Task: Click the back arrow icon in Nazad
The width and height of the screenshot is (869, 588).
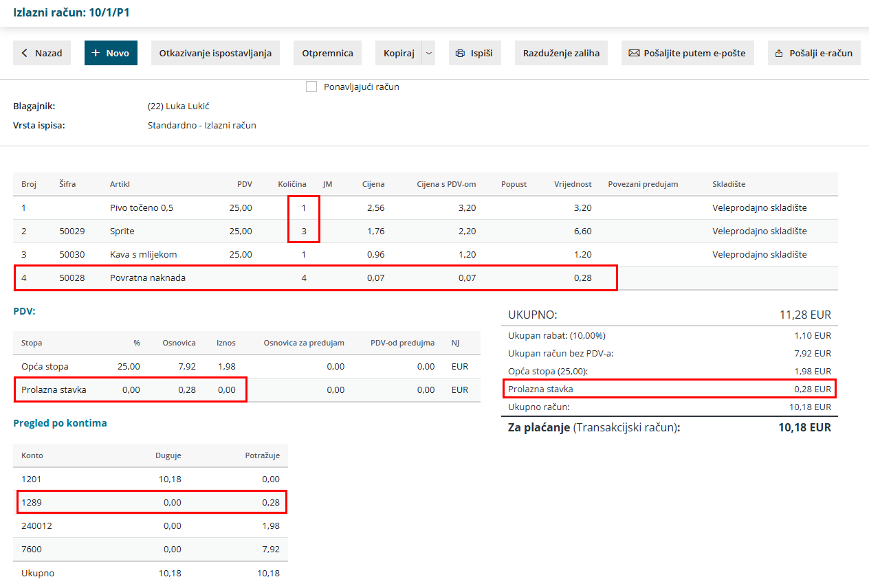Action: [x=25, y=53]
